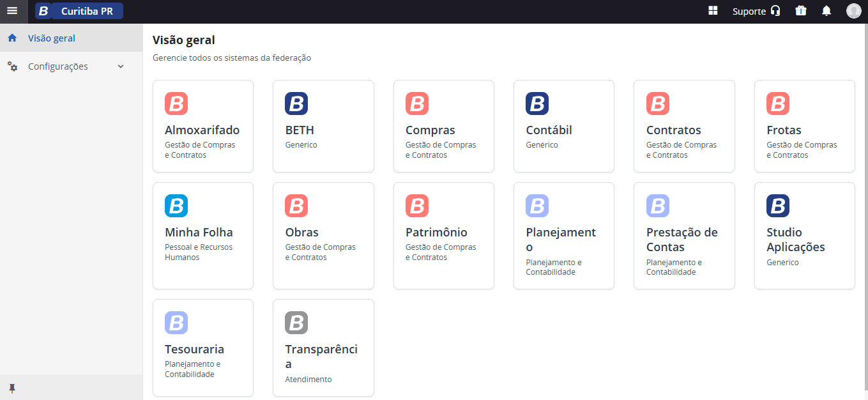This screenshot has width=868, height=400.
Task: Open the hamburger menu in the top bar
Action: [x=12, y=11]
